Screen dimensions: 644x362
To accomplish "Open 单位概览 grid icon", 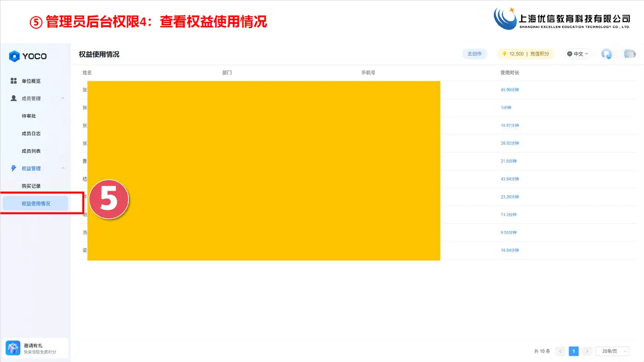I will coord(14,81).
